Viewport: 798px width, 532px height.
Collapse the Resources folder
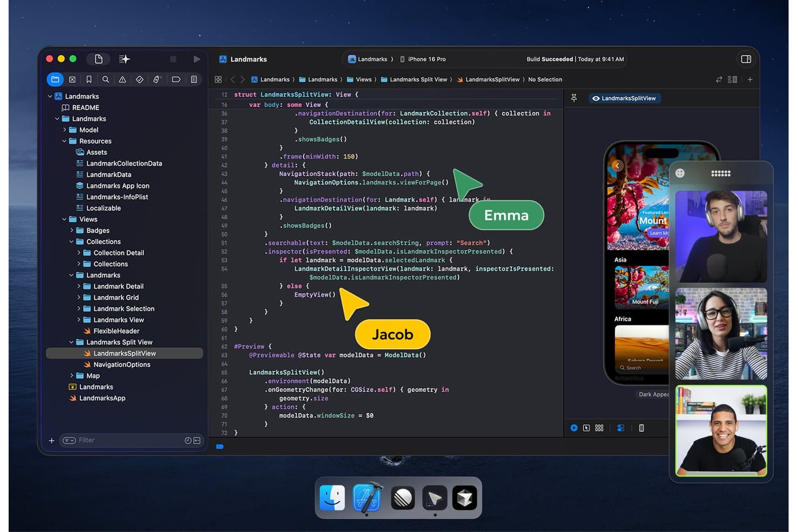point(64,141)
